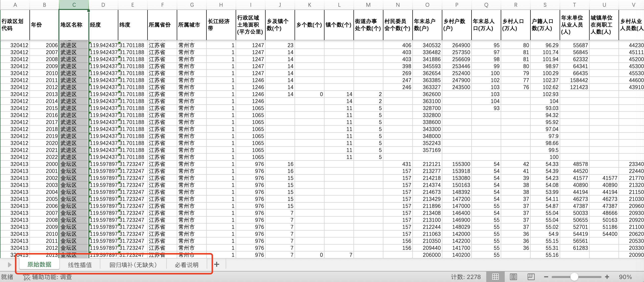Click the 所属省份 header cell
The width and height of the screenshot is (644, 282).
(162, 25)
